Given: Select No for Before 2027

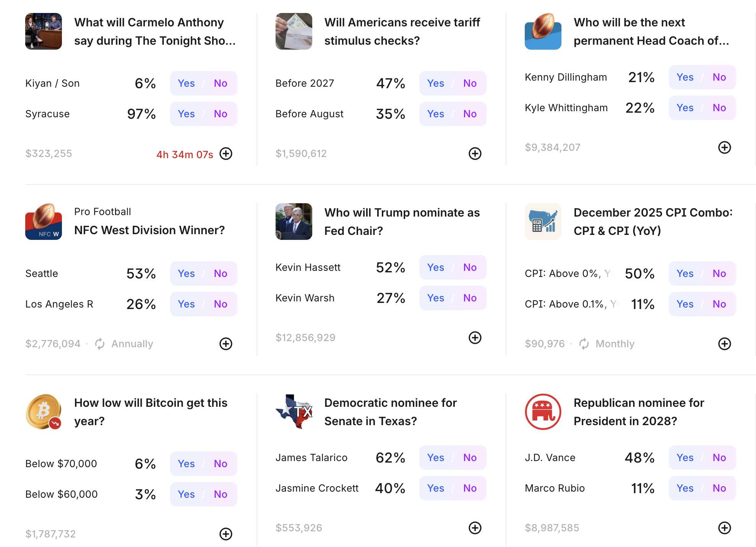Looking at the screenshot, I should [470, 83].
